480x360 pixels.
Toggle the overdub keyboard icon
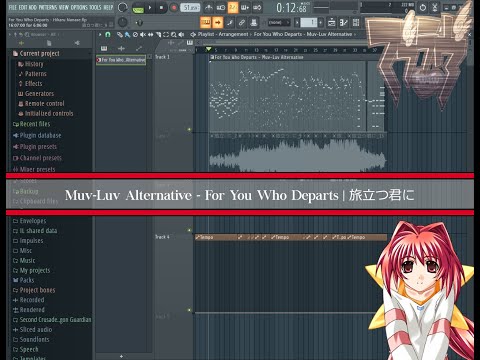245,7
